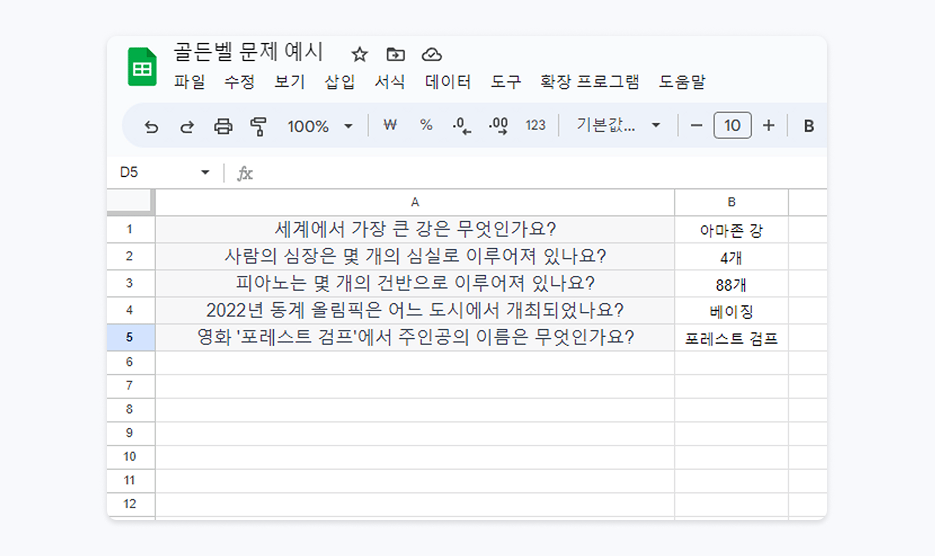935x556 pixels.
Task: Open the 도움말 menu
Action: 682,82
